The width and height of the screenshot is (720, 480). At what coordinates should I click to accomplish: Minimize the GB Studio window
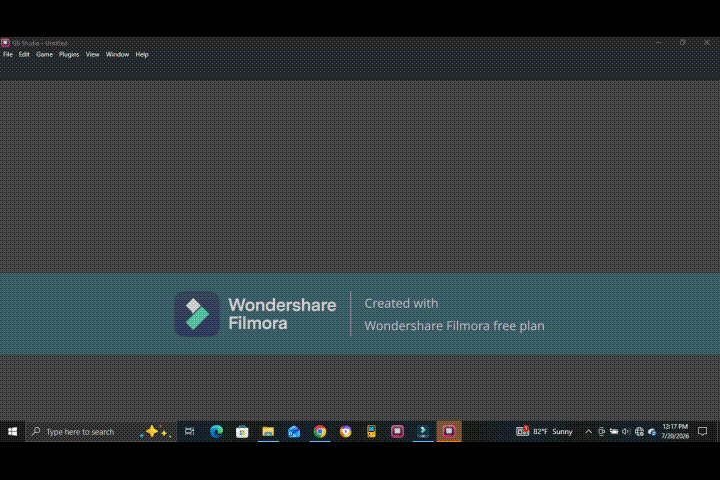click(x=659, y=42)
